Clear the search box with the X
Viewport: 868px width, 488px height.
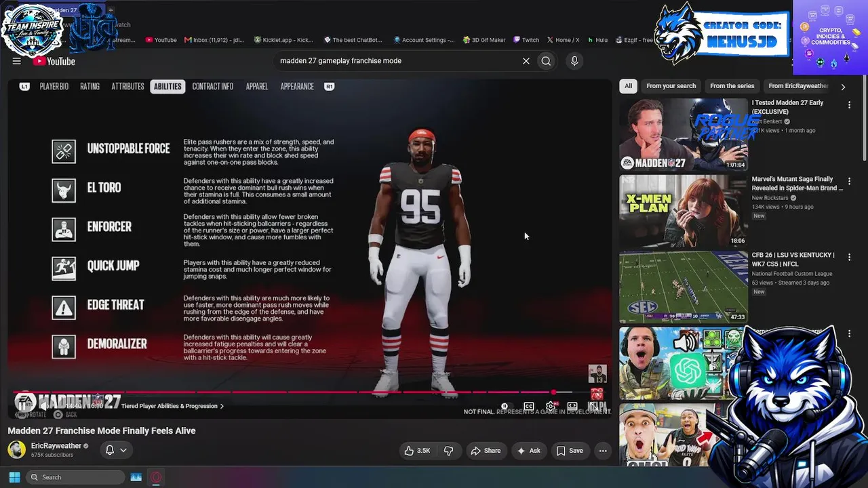pos(526,61)
